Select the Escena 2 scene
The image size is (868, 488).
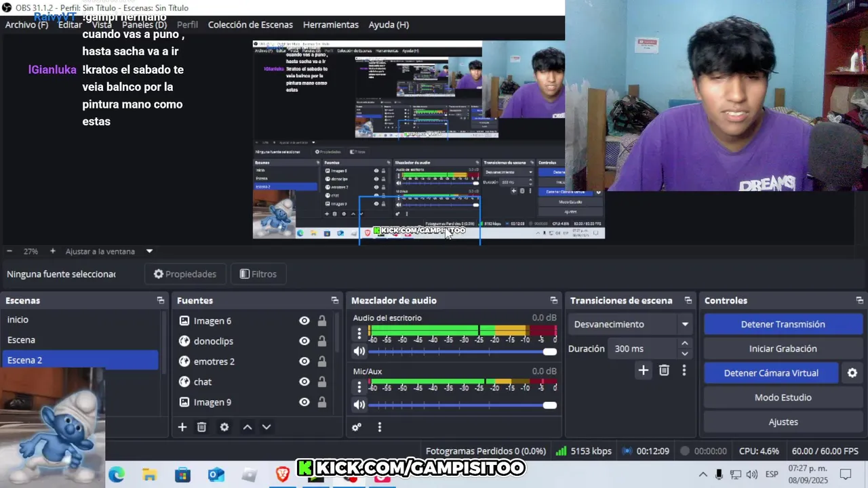pyautogui.click(x=80, y=360)
